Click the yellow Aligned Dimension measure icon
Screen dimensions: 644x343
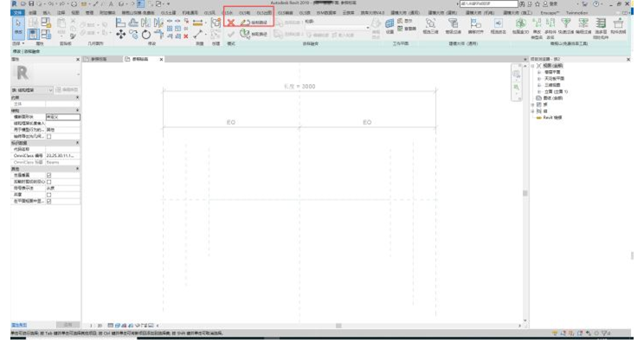(198, 23)
